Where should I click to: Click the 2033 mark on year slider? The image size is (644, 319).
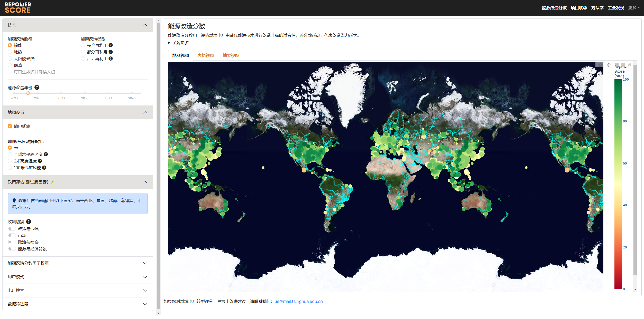(x=61, y=93)
